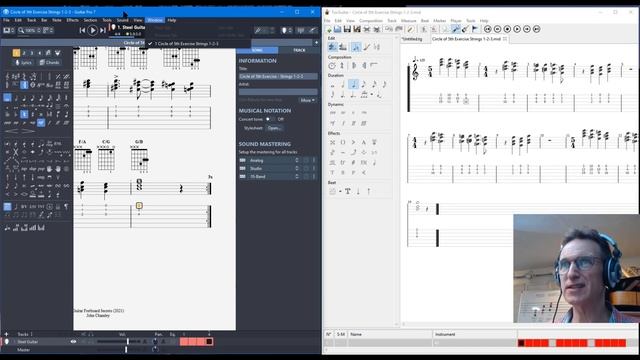640x360 pixels.
Task: Jump to previous bar in Guitar Pro
Action: click(82, 30)
